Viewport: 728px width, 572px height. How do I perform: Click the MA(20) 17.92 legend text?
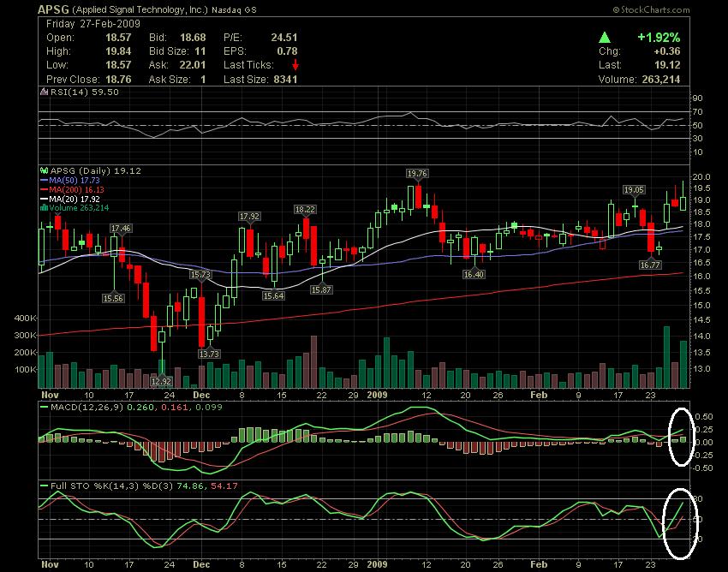click(x=75, y=199)
